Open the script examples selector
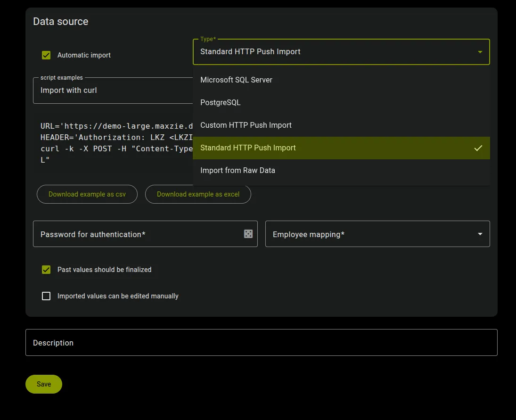The height and width of the screenshot is (420, 516). click(x=113, y=90)
